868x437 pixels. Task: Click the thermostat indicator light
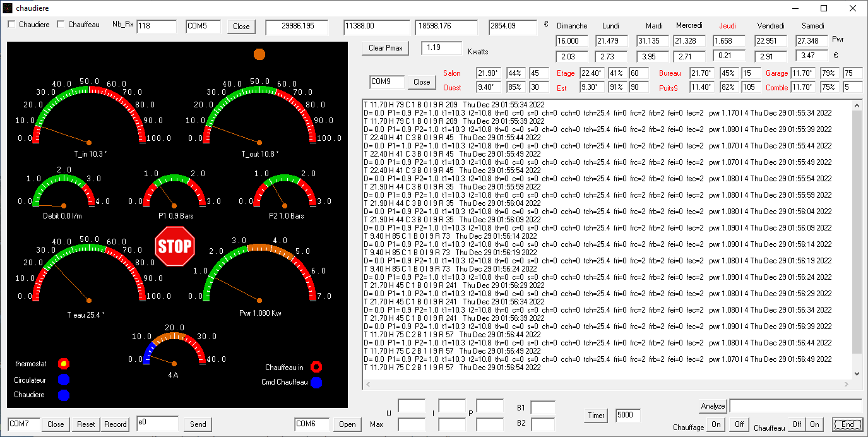(63, 364)
